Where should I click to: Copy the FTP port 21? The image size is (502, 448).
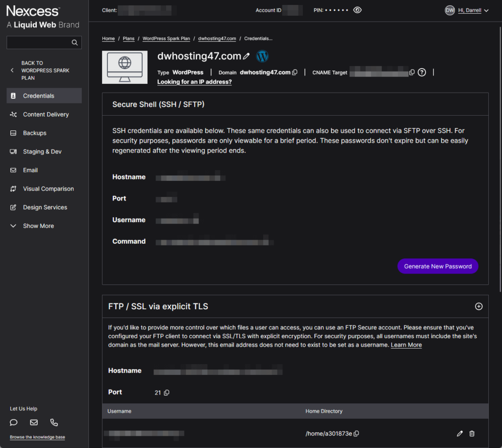(167, 393)
